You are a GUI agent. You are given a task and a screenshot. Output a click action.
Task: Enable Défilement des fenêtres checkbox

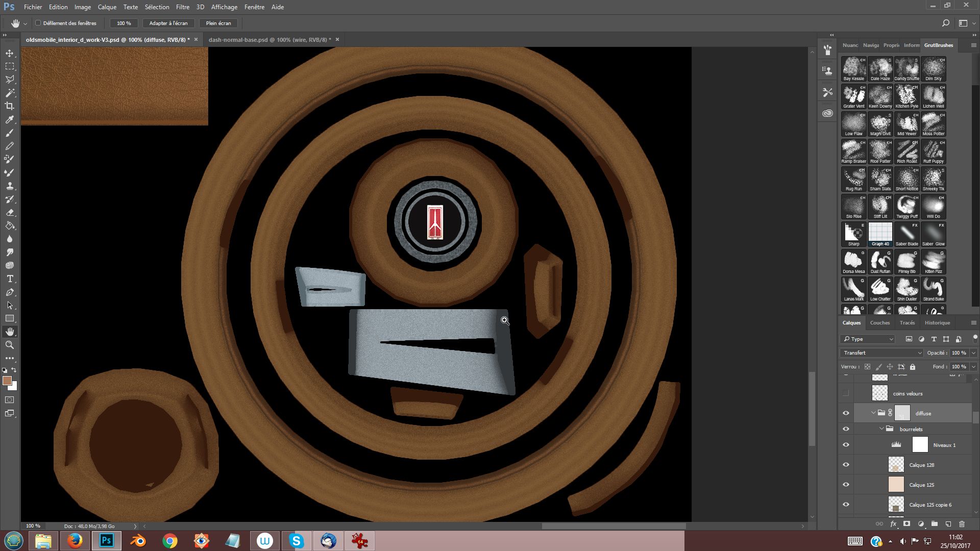(x=38, y=23)
